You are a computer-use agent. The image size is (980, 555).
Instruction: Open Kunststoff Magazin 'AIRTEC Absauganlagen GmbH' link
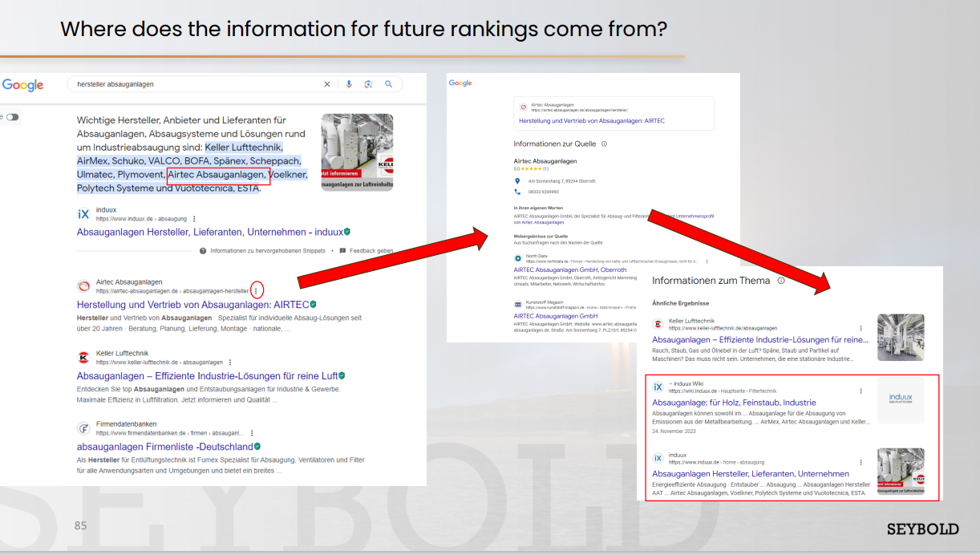click(x=556, y=316)
